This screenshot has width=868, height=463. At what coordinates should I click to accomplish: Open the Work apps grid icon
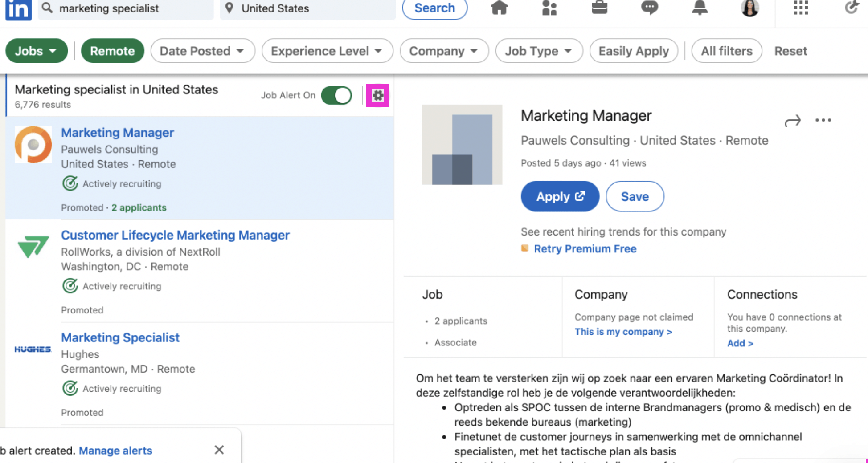click(801, 8)
